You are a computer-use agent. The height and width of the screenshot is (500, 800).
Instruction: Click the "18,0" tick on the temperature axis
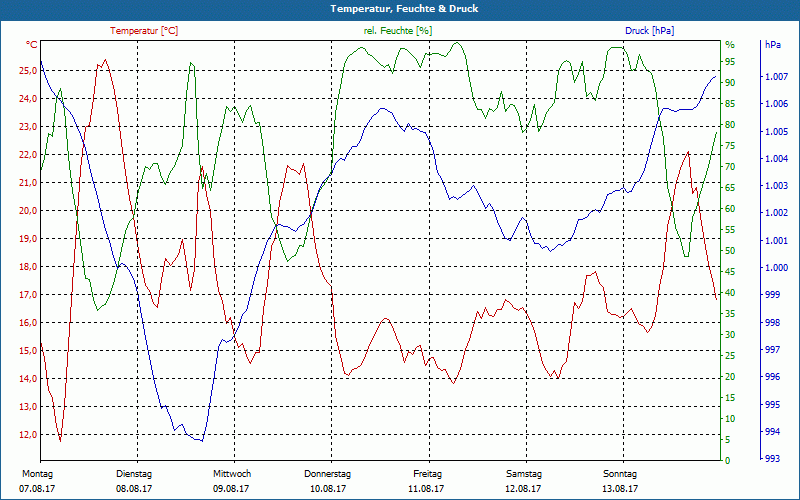pos(28,267)
